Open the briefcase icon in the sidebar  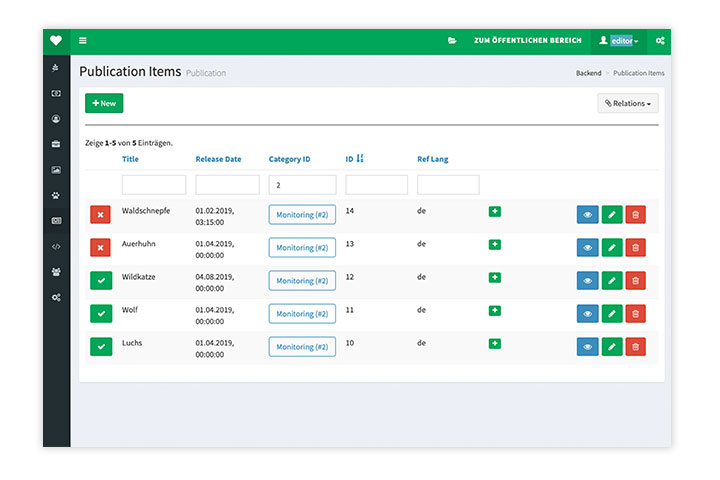tap(56, 144)
